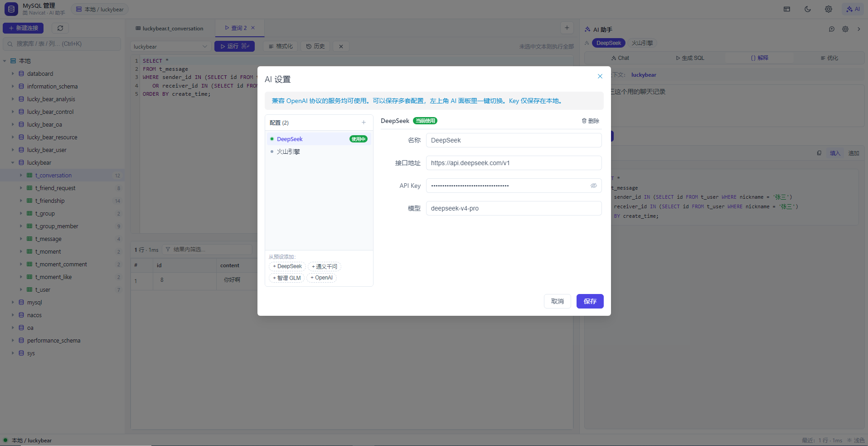
Task: Add OpenAI preset configuration
Action: (x=322, y=278)
